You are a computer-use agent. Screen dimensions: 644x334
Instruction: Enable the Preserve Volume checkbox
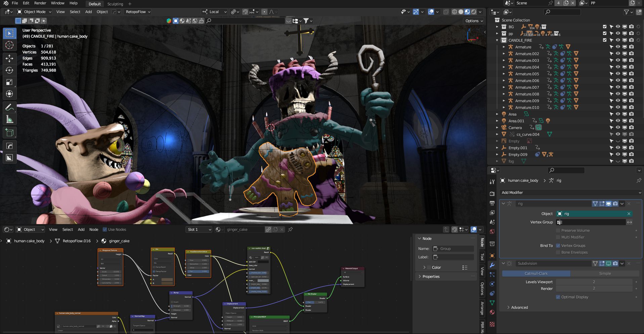558,231
